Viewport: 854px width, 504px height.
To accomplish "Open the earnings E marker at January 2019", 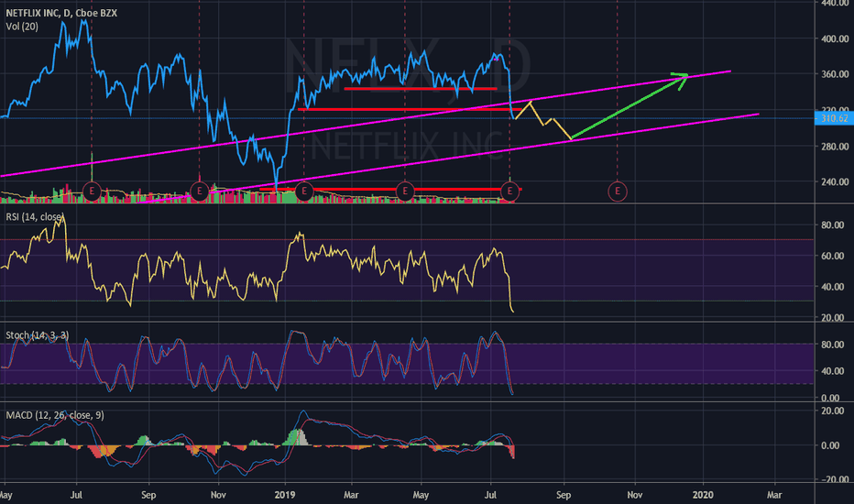I will point(304,192).
